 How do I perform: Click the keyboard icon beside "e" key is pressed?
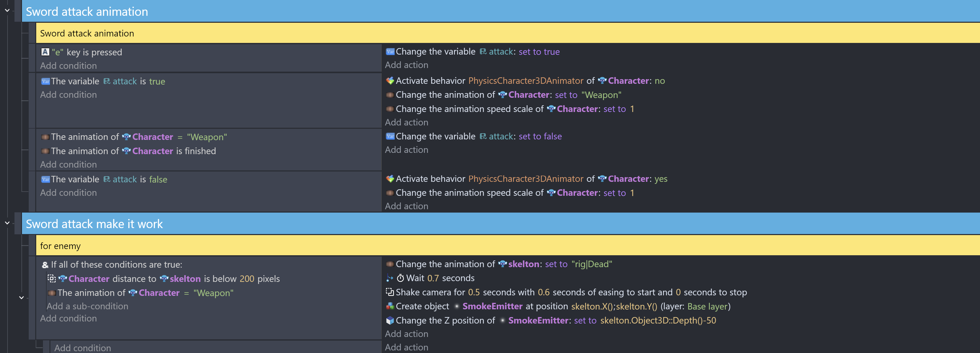click(x=45, y=52)
